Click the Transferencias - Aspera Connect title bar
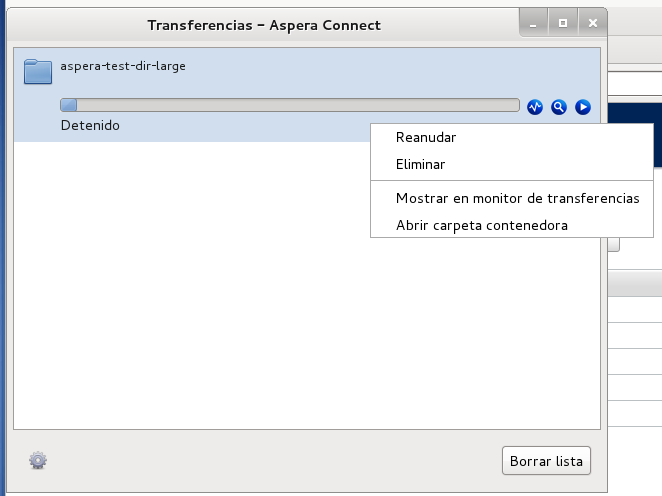The height and width of the screenshot is (496, 662). point(264,25)
